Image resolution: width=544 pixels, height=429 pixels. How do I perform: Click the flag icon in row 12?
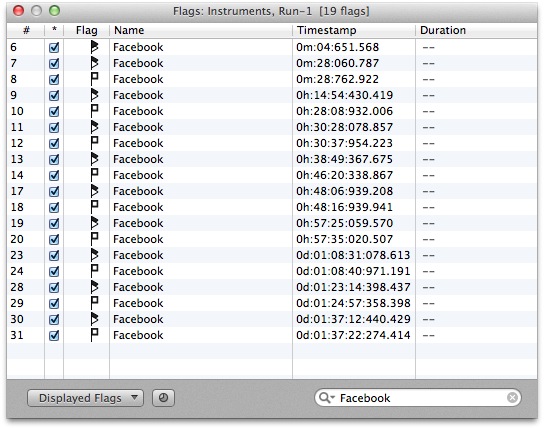[x=94, y=143]
